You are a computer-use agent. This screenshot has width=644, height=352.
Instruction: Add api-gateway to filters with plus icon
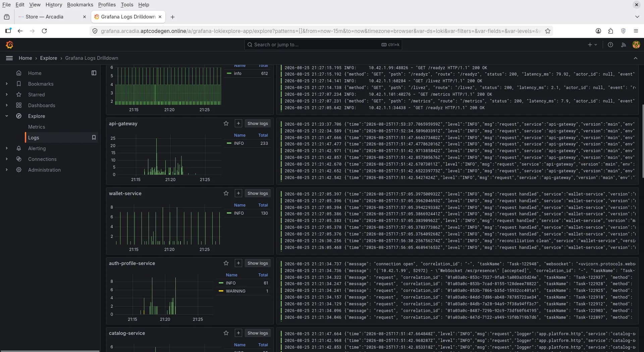pos(238,124)
